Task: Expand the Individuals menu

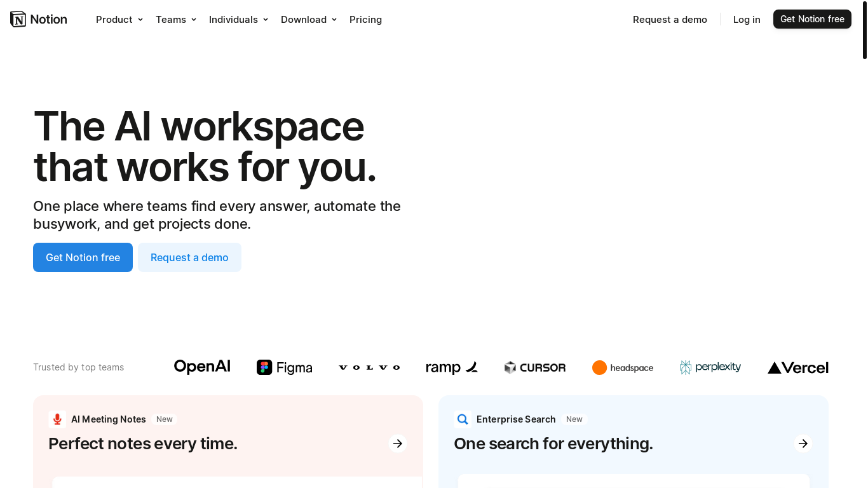Action: point(239,20)
